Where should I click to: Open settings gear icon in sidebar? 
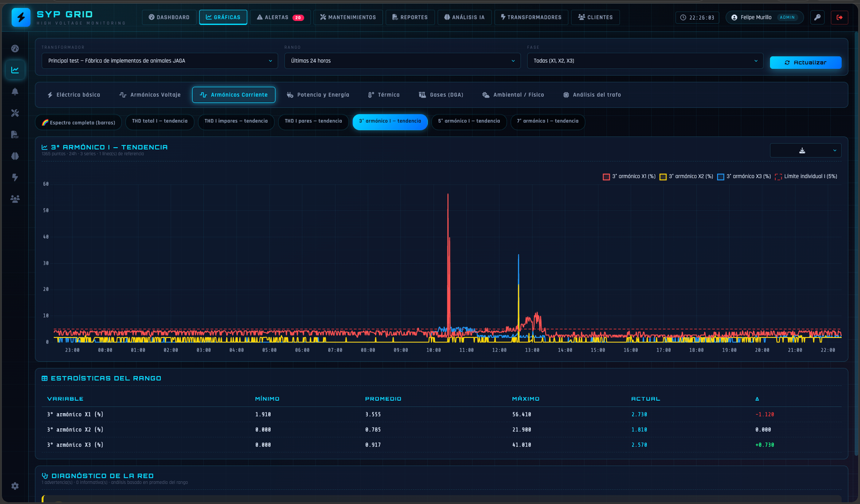coord(15,486)
